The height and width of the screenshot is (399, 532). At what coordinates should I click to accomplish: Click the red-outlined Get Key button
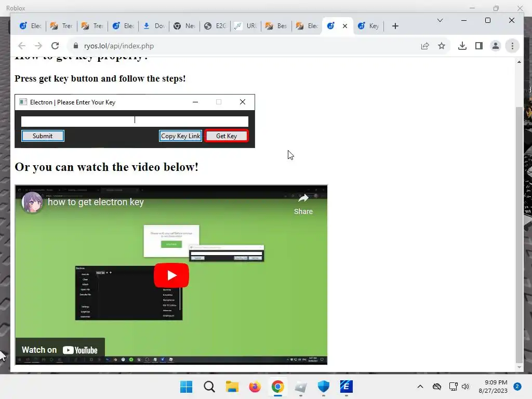227,136
